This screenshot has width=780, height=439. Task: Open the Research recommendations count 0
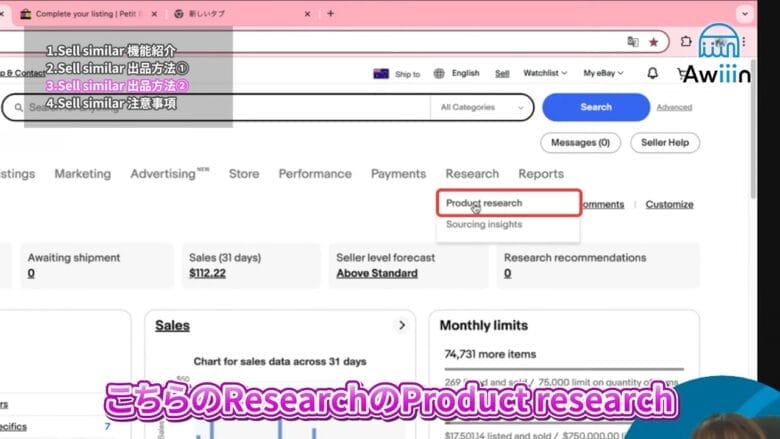507,273
